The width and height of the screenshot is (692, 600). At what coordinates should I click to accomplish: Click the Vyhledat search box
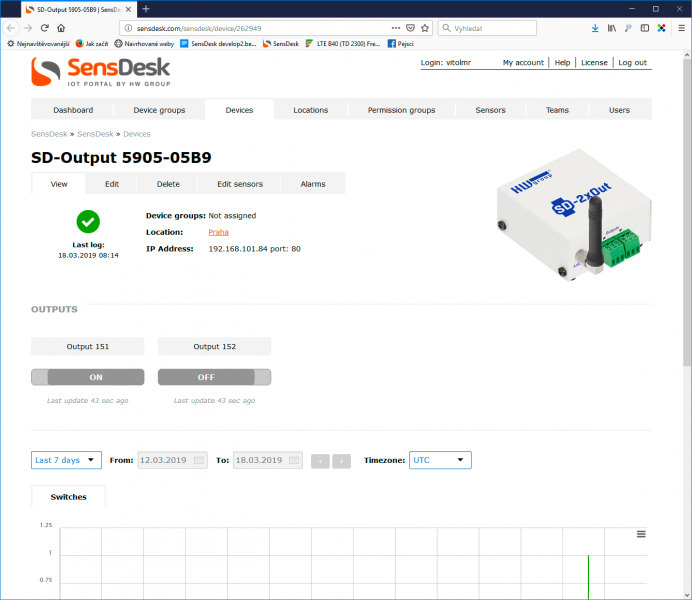point(487,28)
